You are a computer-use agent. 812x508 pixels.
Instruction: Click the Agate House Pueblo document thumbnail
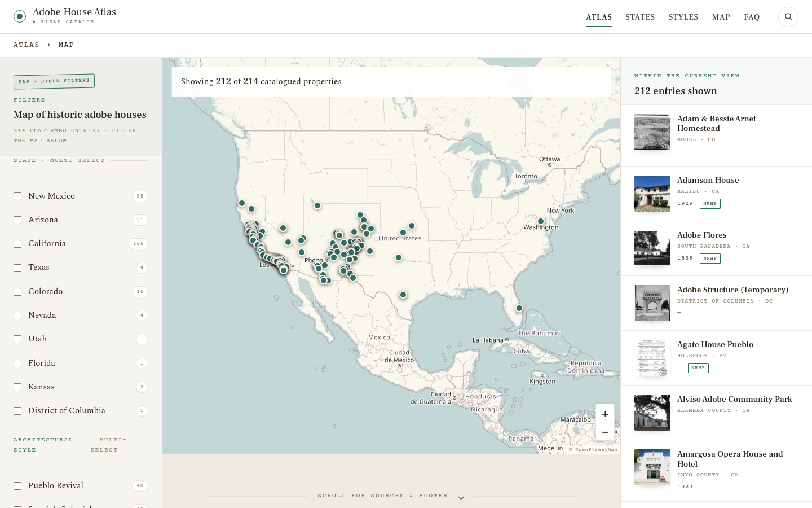(652, 358)
